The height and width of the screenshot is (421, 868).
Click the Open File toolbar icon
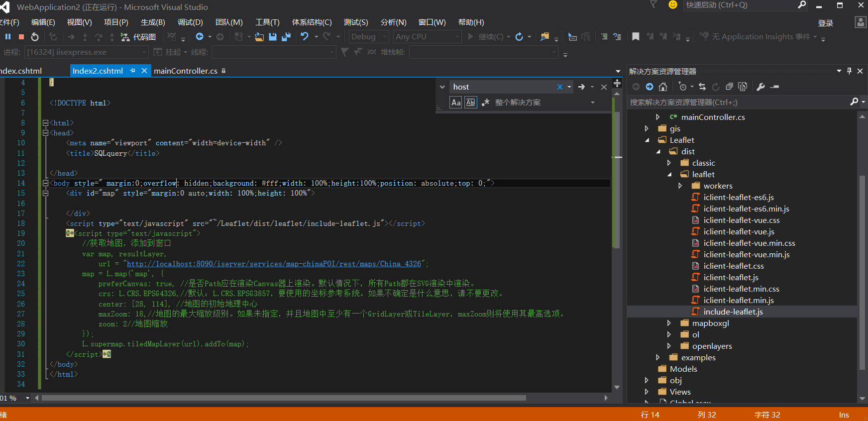(x=259, y=37)
